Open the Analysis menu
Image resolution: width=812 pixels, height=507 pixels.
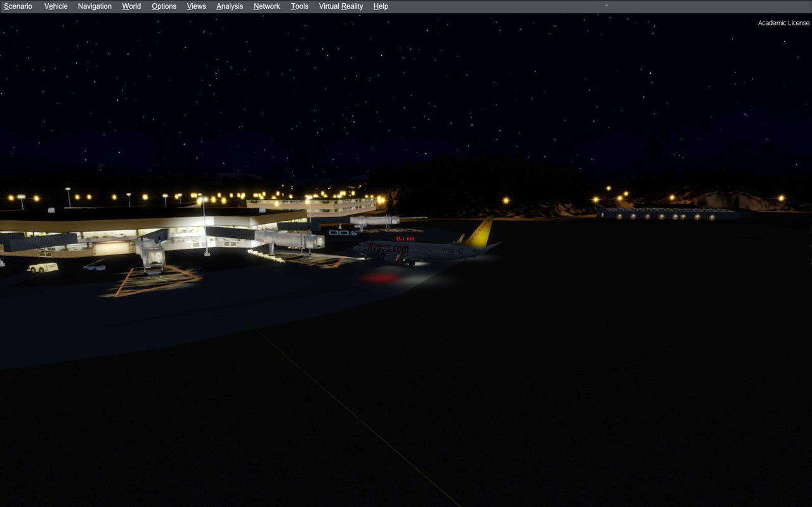click(230, 6)
